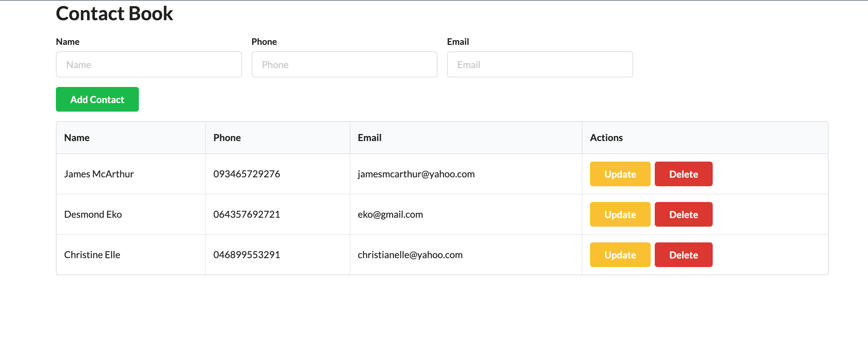Click the Delete button for James McArthur
The image size is (868, 341).
683,174
